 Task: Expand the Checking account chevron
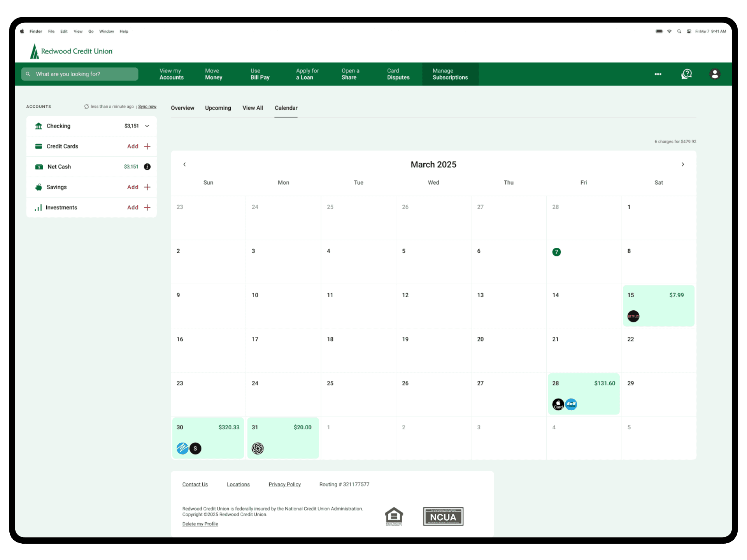coord(147,126)
